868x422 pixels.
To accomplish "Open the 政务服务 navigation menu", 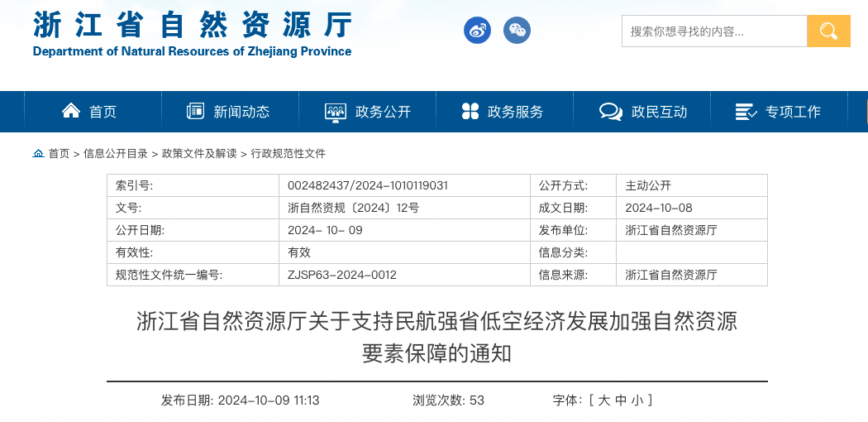I will coord(515,112).
